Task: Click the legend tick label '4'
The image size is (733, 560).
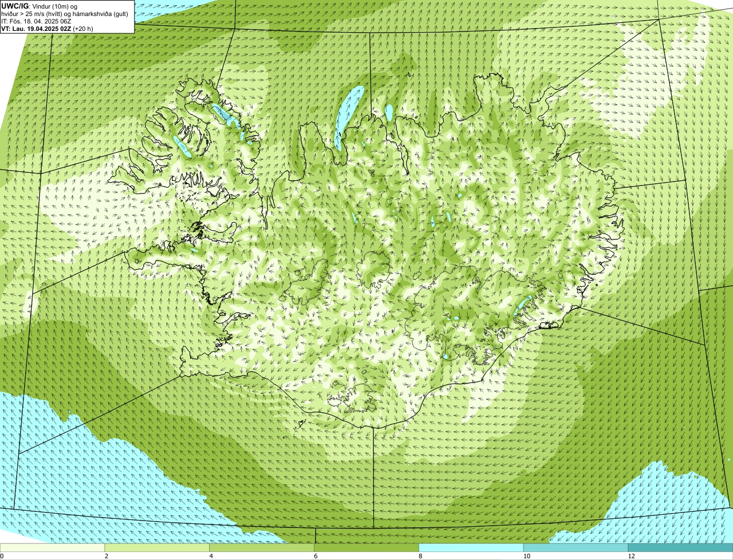Action: click(x=211, y=556)
